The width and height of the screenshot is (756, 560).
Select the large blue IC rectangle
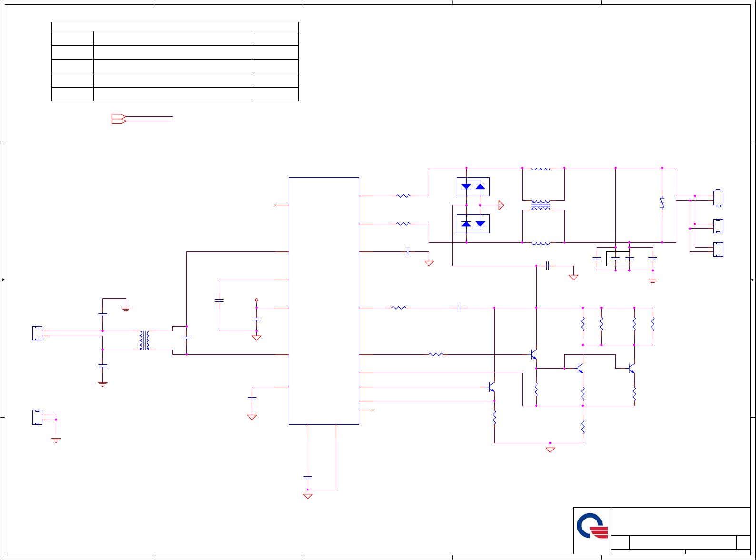(x=324, y=301)
